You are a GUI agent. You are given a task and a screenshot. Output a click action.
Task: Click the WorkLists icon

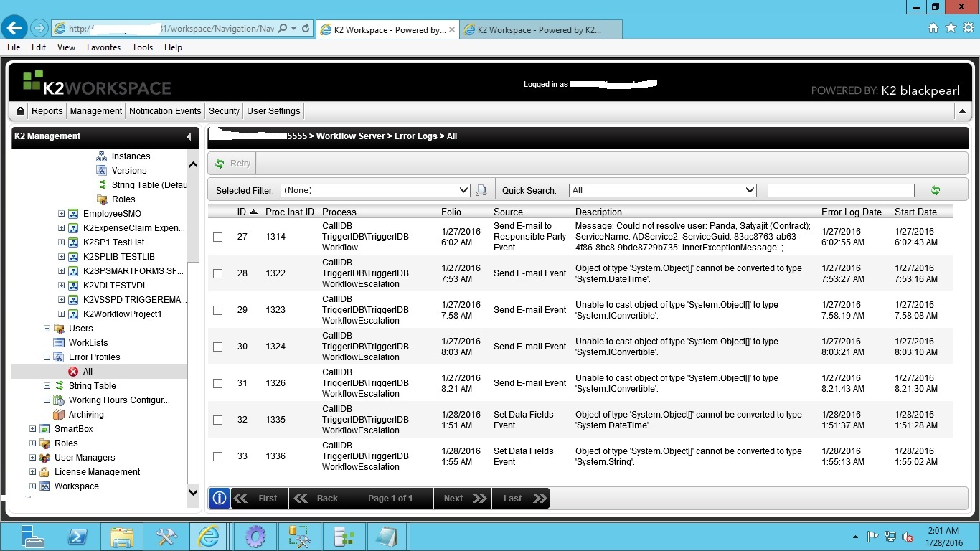pos(59,343)
